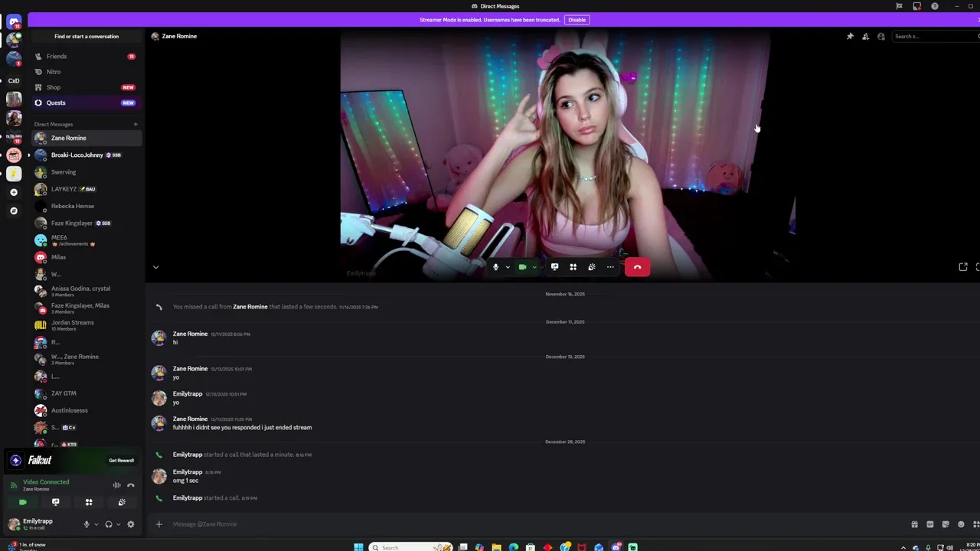This screenshot has width=980, height=551.
Task: Open the Swerving direct message
Action: (x=86, y=172)
